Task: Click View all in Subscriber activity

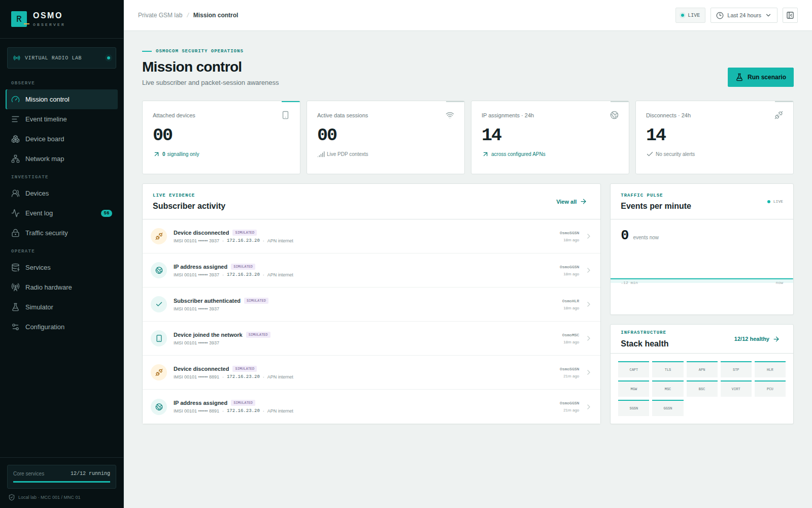Action: pyautogui.click(x=571, y=202)
